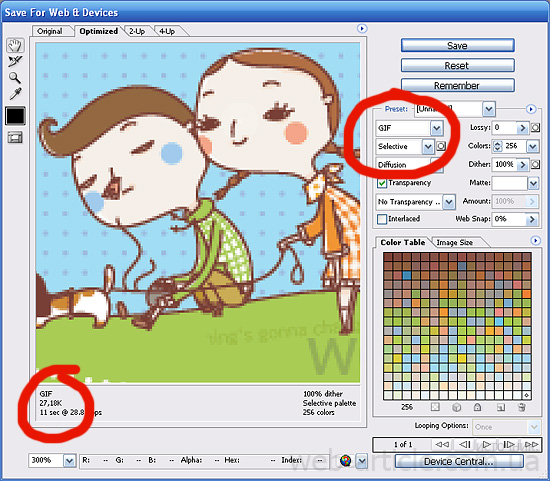Click the Remember button
550x481 pixels.
tap(457, 86)
